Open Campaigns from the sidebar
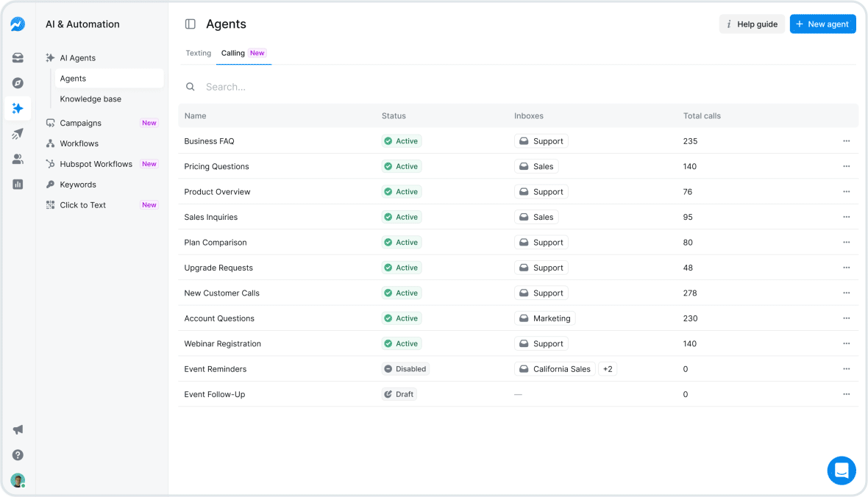The height and width of the screenshot is (497, 868). click(82, 123)
